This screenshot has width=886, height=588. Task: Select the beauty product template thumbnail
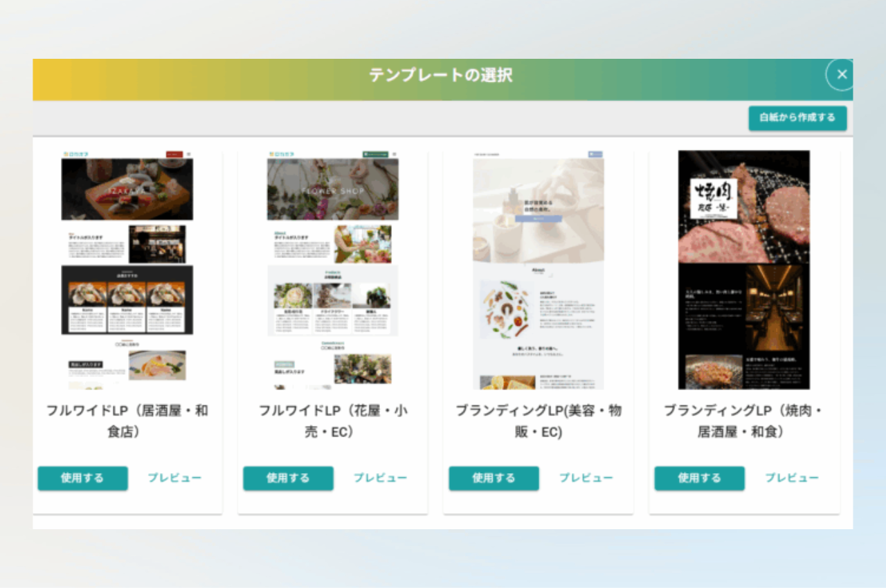pyautogui.click(x=539, y=270)
